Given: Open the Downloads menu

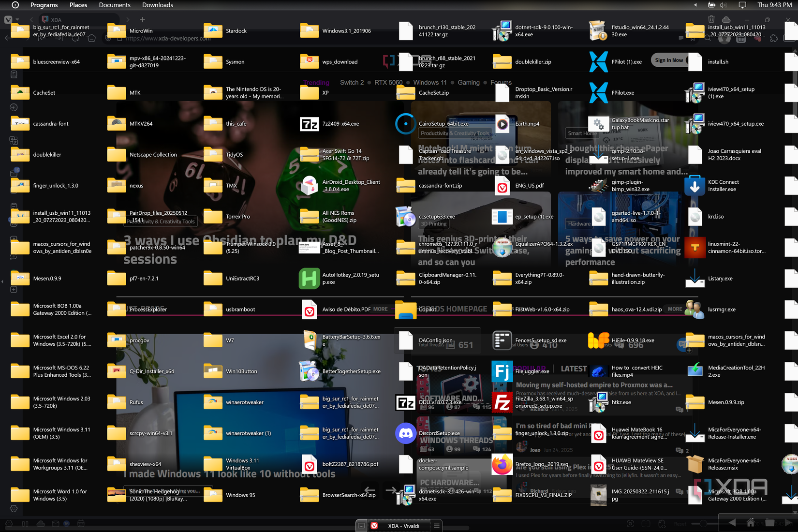Looking at the screenshot, I should pos(157,5).
